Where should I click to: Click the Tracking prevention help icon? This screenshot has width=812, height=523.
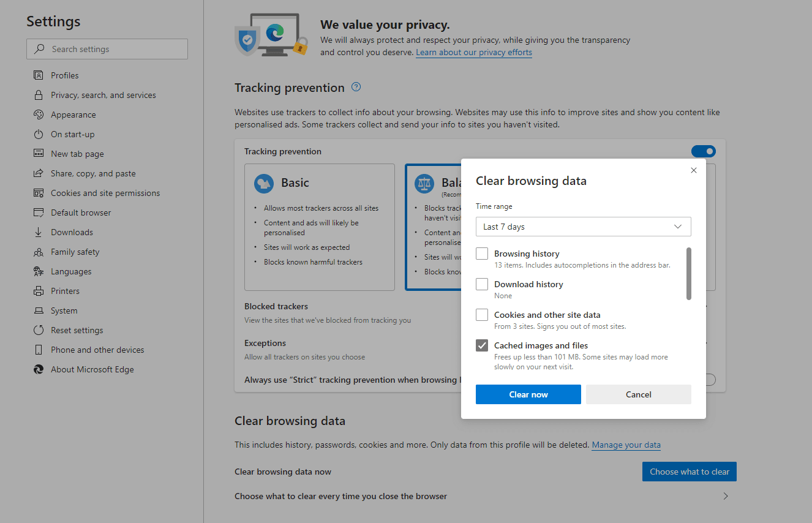tap(356, 87)
